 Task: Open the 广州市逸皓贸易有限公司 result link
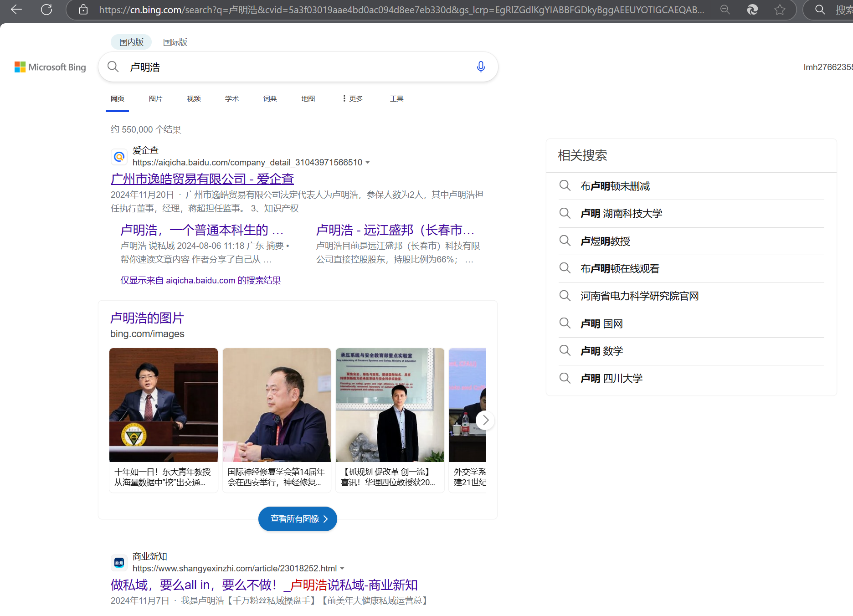point(202,179)
